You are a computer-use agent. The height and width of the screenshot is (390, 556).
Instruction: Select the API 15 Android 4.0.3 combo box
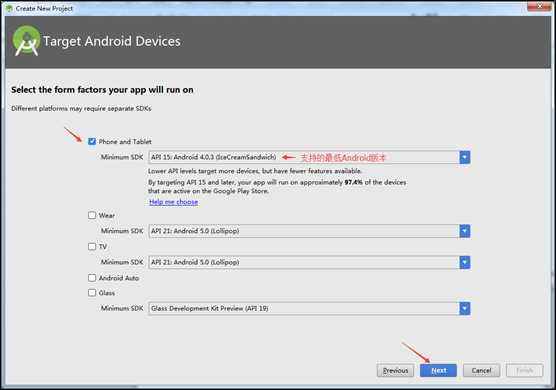[309, 157]
